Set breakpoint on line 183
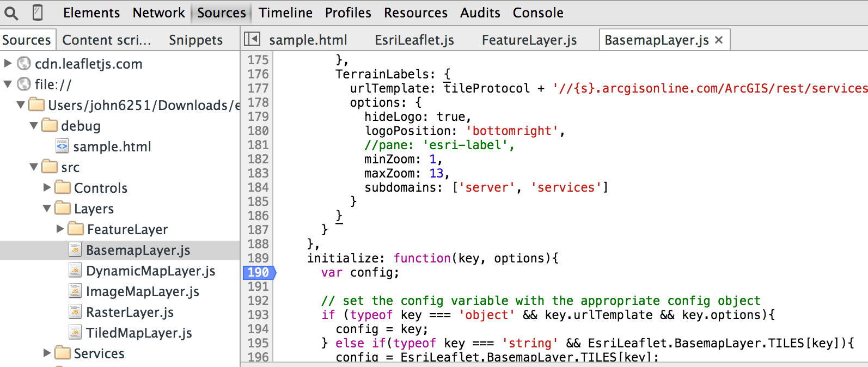 coord(258,173)
